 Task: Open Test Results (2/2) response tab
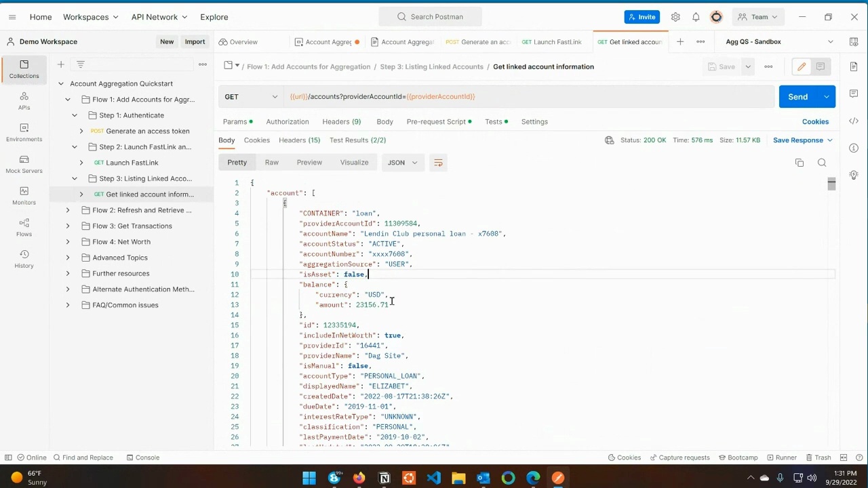[357, 140]
